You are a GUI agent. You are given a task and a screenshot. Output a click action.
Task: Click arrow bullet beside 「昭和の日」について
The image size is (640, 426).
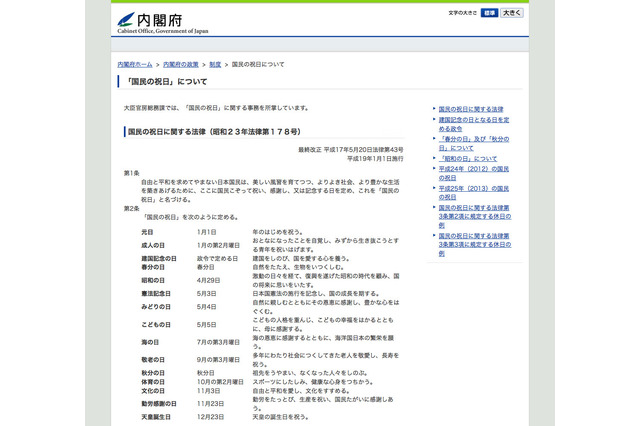pyautogui.click(x=433, y=159)
